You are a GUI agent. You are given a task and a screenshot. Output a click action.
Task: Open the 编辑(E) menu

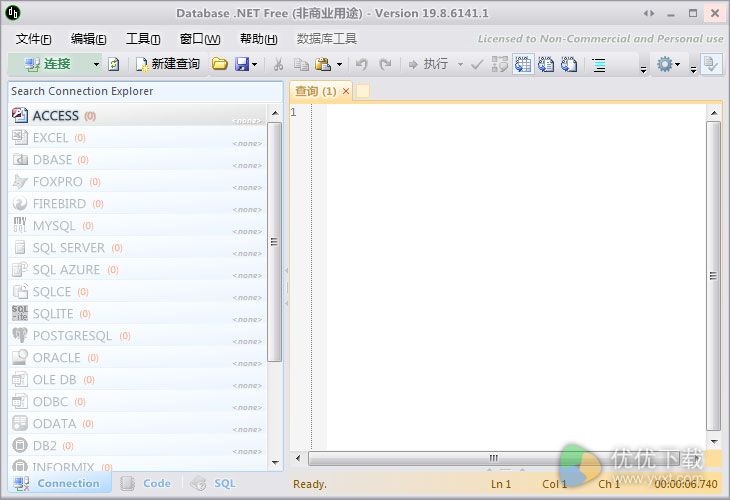coord(88,39)
